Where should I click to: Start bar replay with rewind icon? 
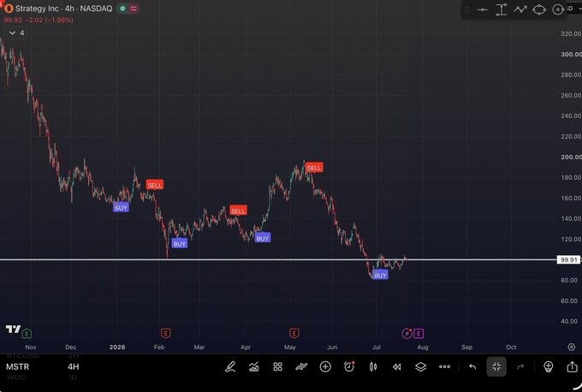tap(397, 367)
